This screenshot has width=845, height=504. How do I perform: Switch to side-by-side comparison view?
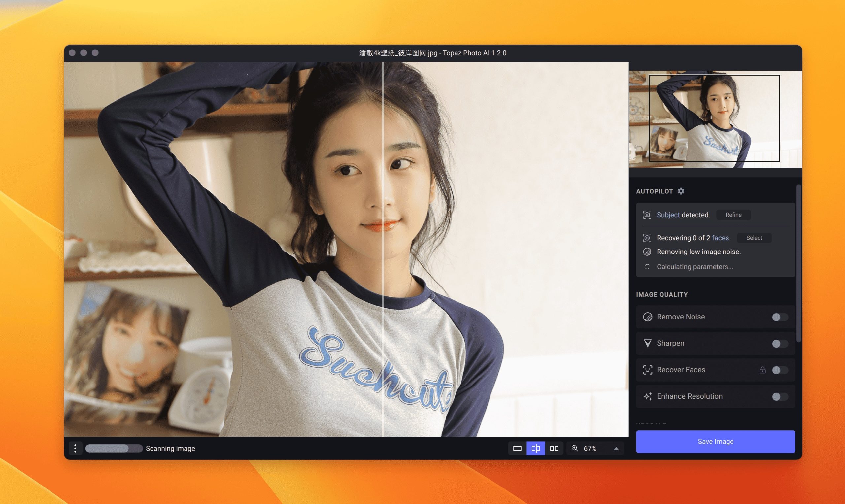554,448
